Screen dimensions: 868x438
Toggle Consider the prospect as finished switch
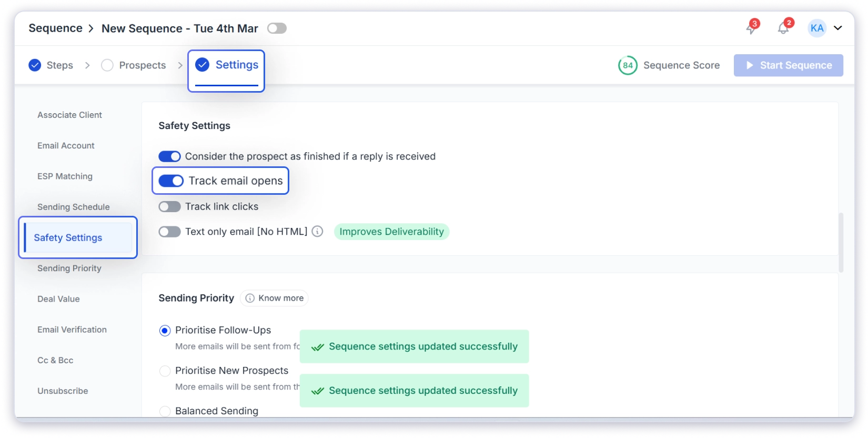169,156
